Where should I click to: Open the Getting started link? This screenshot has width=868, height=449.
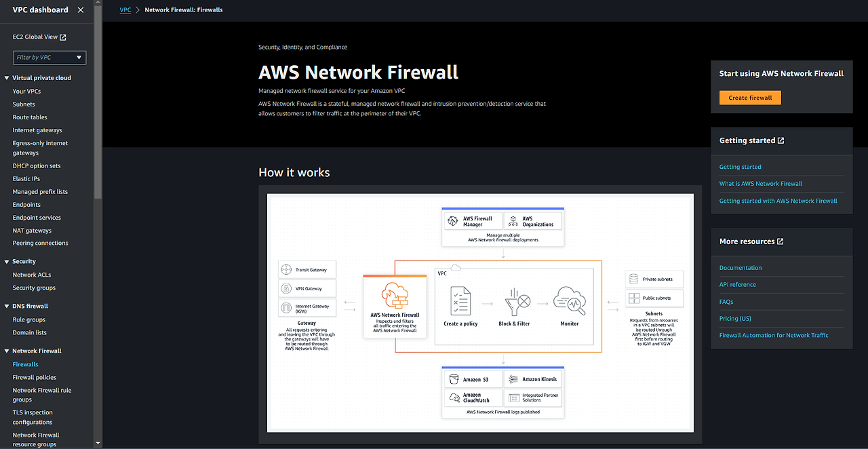741,167
